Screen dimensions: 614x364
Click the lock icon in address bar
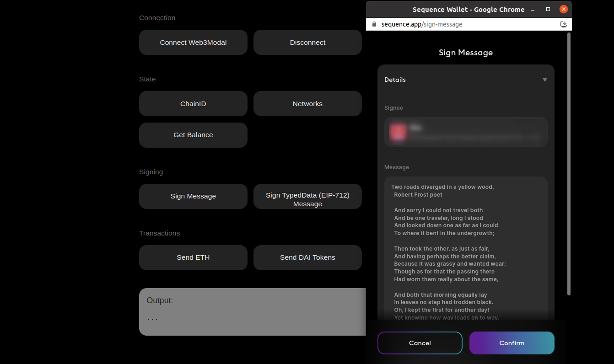pyautogui.click(x=374, y=24)
